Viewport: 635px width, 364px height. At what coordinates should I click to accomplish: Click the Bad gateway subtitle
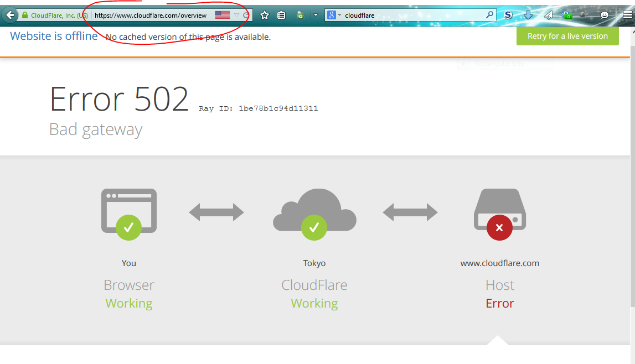click(x=96, y=130)
